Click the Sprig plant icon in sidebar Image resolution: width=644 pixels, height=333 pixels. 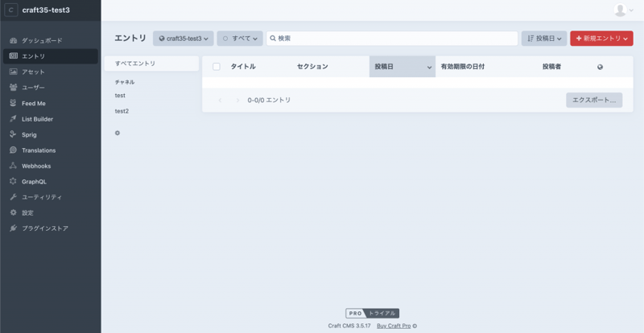coord(13,134)
